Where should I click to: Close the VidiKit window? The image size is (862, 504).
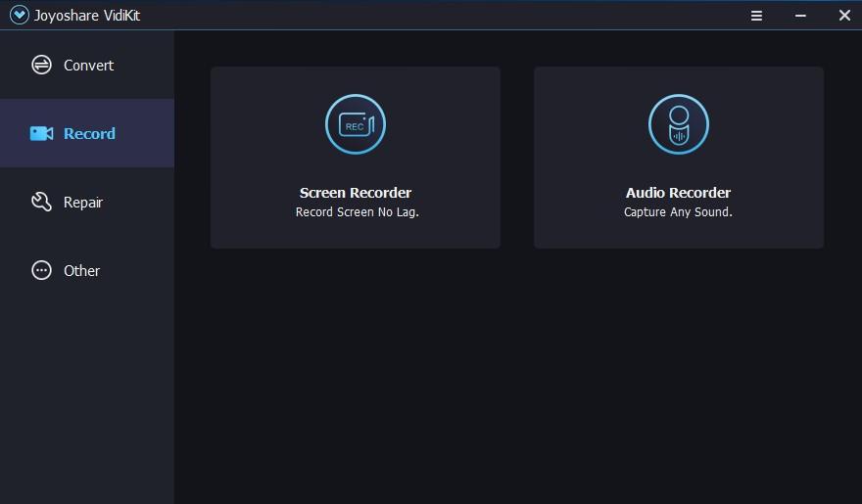pyautogui.click(x=845, y=16)
